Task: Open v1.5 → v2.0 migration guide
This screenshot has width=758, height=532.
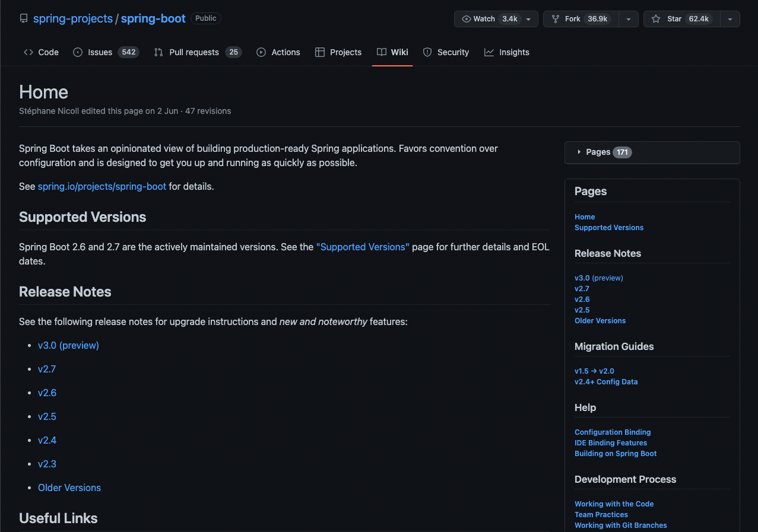Action: pyautogui.click(x=594, y=371)
